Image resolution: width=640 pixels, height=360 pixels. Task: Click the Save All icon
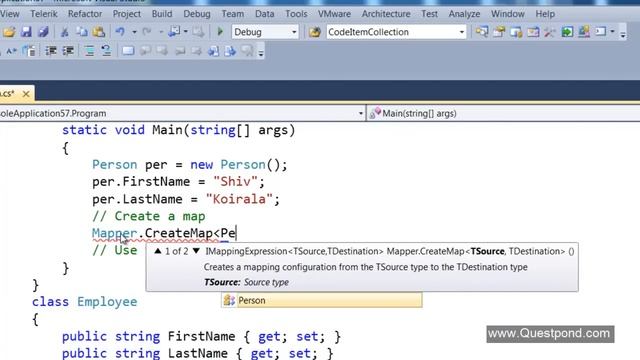(43, 32)
